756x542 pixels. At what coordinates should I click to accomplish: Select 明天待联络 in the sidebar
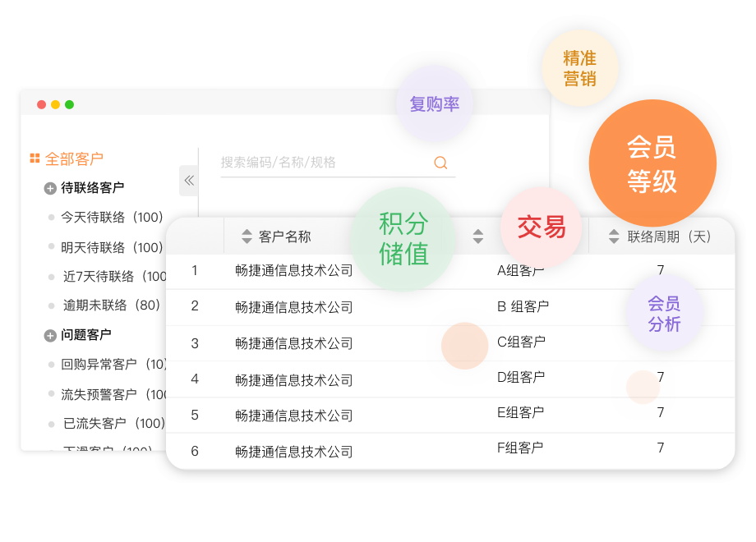pyautogui.click(x=112, y=247)
